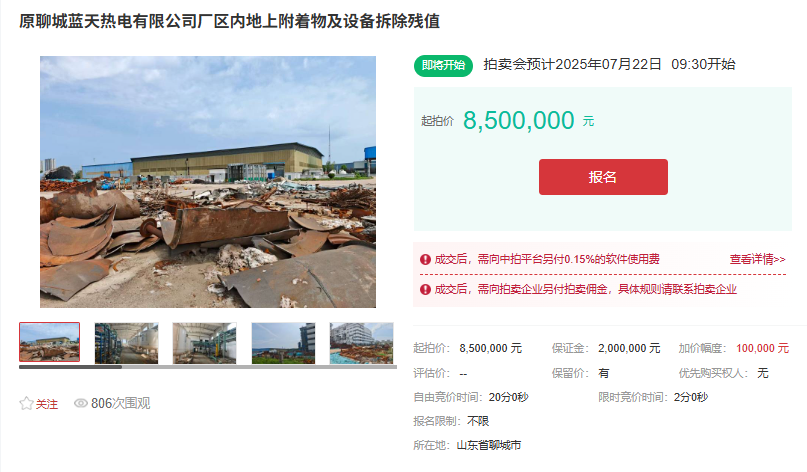Select the first thumbnail with rusty scrap
The height and width of the screenshot is (472, 807).
pyautogui.click(x=49, y=342)
